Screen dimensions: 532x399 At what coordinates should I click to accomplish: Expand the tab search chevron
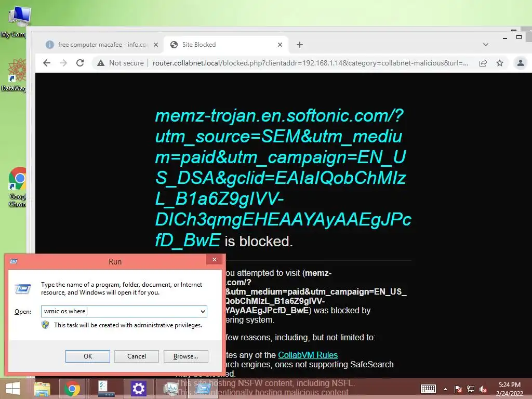tap(486, 45)
